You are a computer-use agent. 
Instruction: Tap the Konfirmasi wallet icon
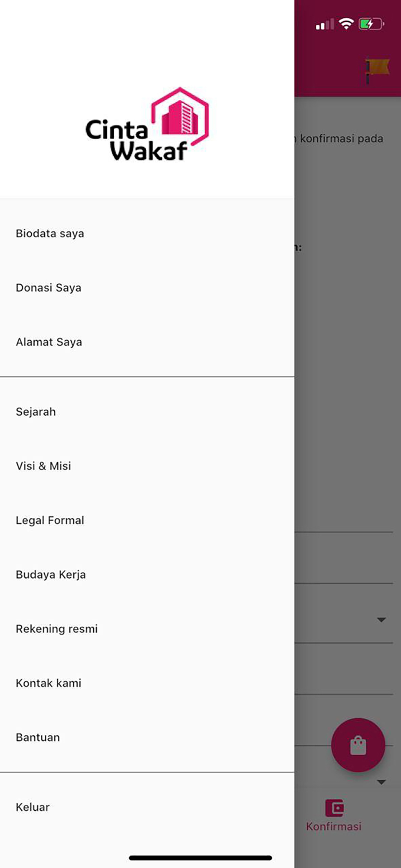[334, 808]
